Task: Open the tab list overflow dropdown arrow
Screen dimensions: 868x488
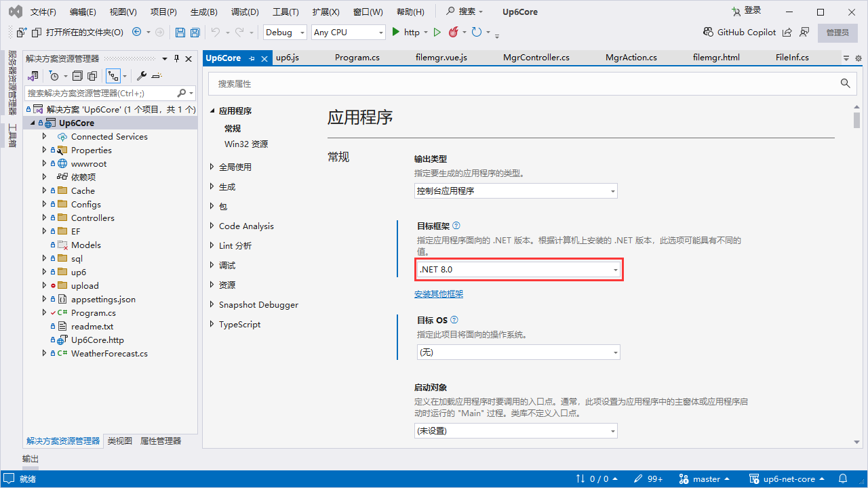Action: coord(846,58)
